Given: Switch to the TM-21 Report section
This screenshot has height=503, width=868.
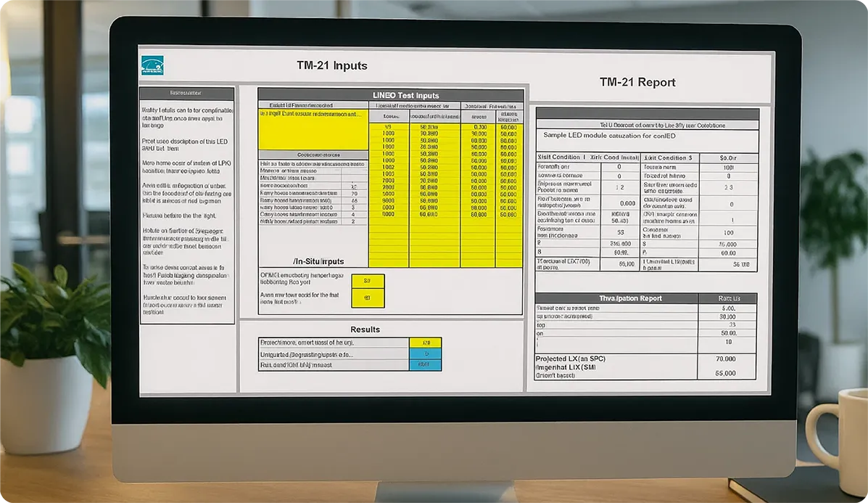Looking at the screenshot, I should click(x=637, y=82).
